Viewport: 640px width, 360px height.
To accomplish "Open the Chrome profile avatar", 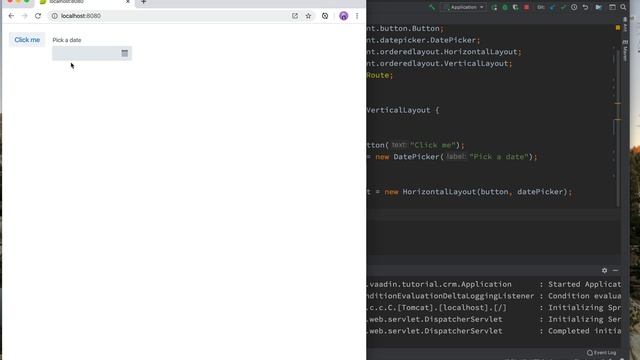I will tap(344, 16).
